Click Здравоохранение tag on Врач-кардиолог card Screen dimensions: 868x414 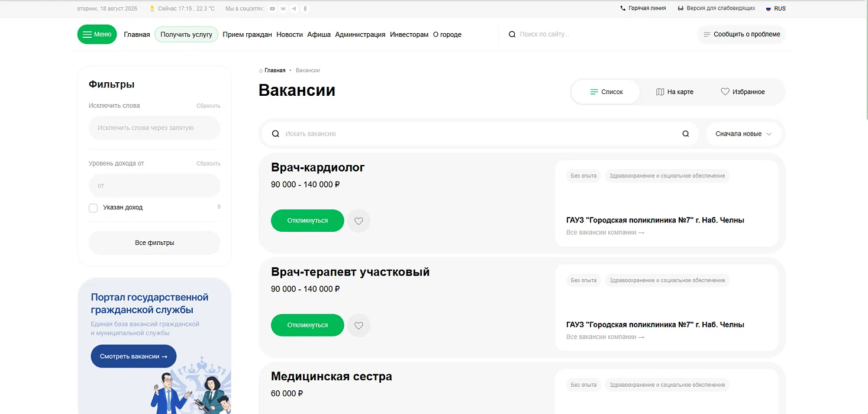(667, 176)
